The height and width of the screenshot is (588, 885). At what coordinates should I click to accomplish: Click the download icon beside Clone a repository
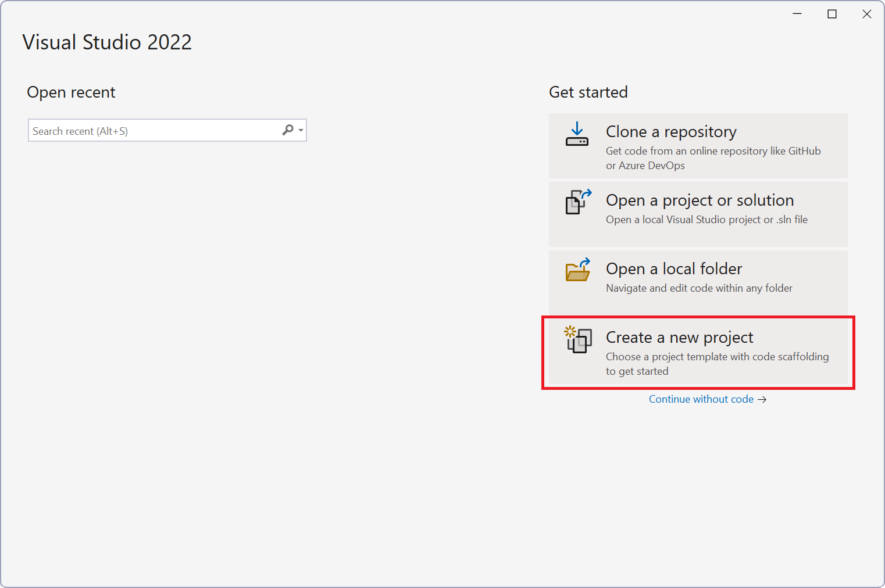pyautogui.click(x=577, y=134)
